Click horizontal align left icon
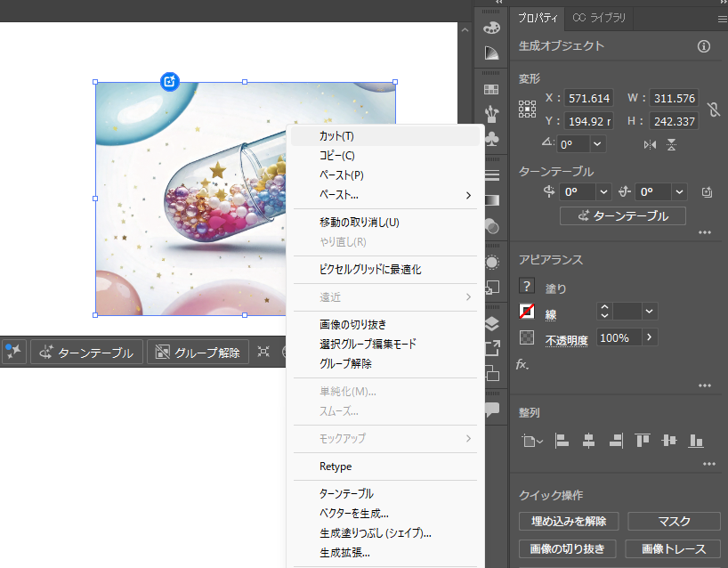 click(x=562, y=440)
